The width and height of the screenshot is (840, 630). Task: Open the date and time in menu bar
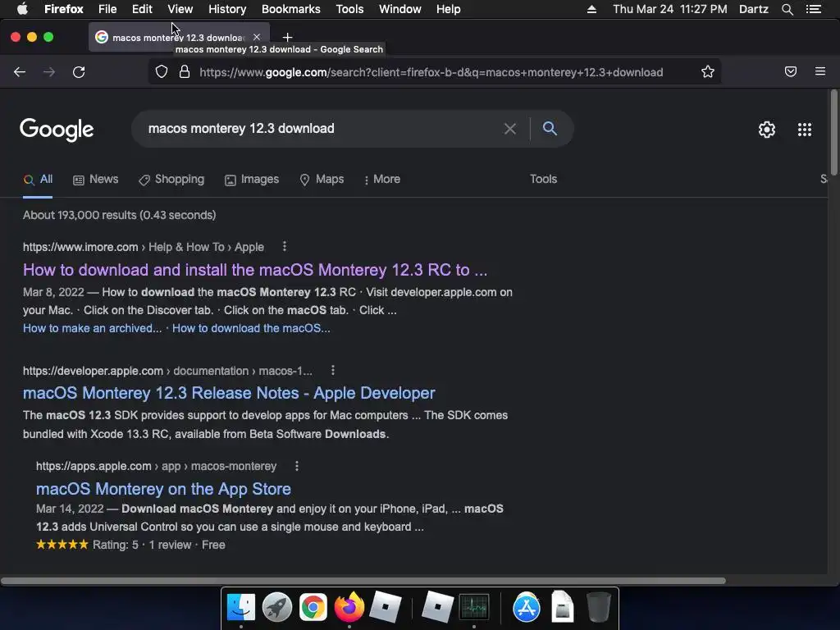click(x=669, y=9)
